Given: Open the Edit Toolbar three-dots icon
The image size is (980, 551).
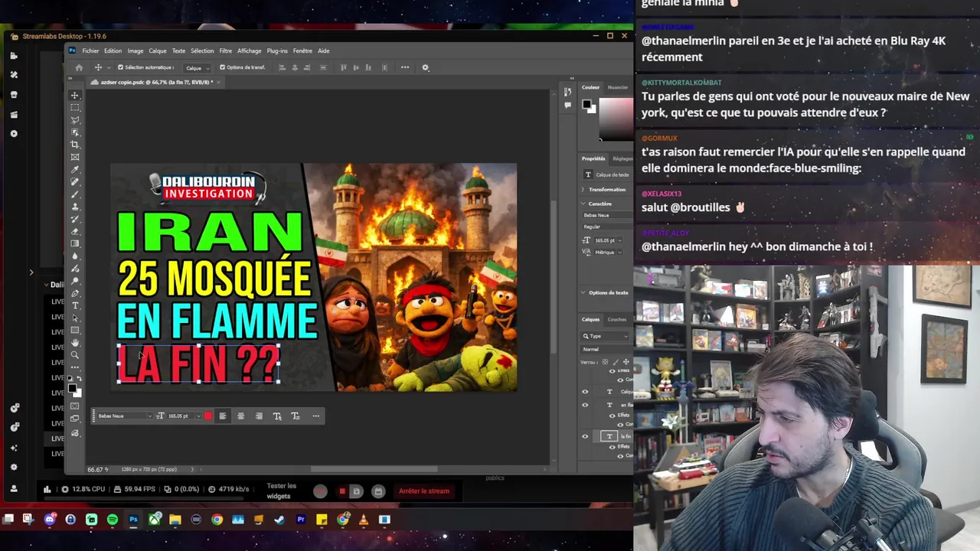Looking at the screenshot, I should [x=74, y=367].
